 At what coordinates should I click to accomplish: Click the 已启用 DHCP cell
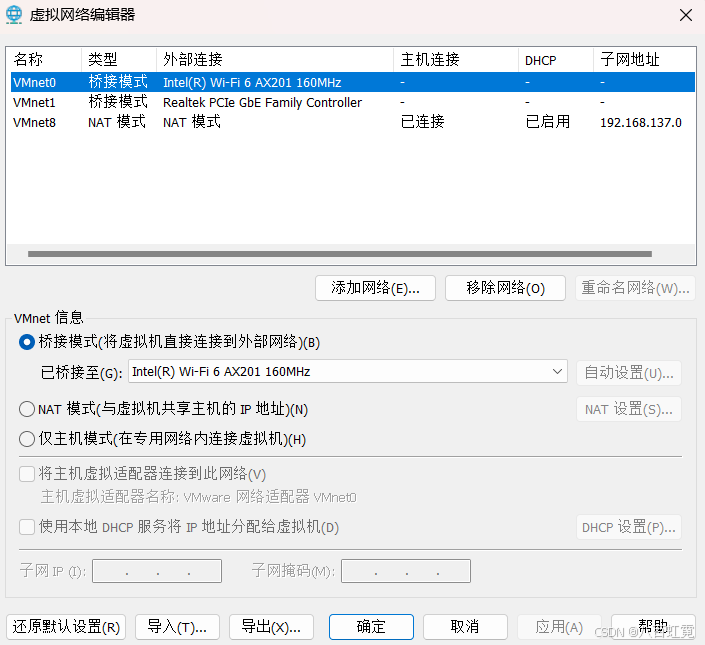click(x=547, y=122)
